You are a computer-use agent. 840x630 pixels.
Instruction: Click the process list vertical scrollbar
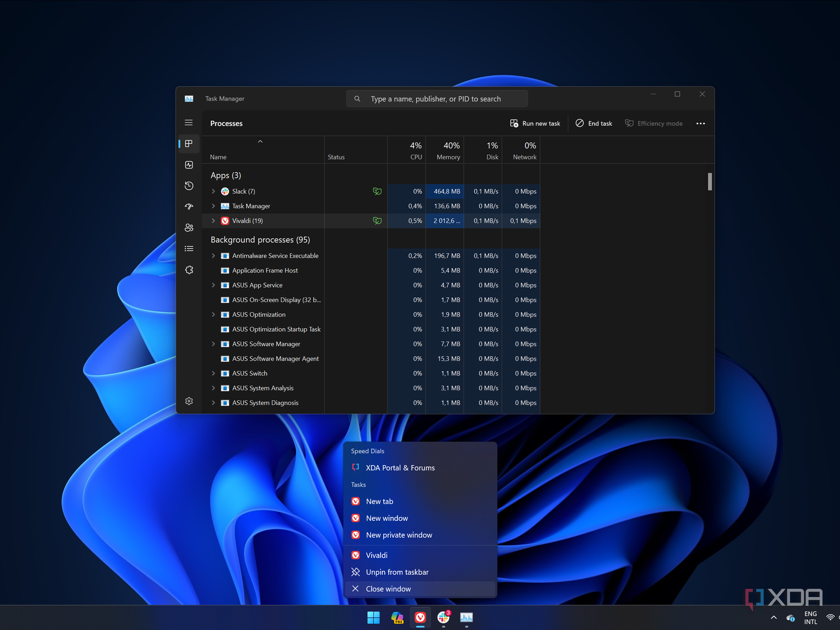point(710,182)
